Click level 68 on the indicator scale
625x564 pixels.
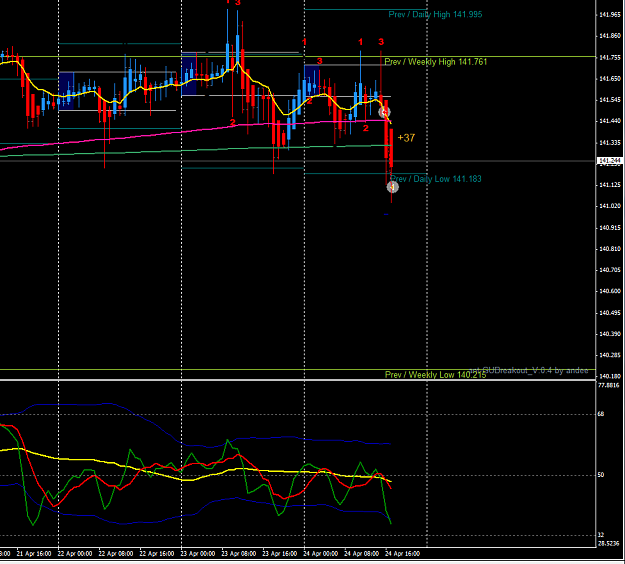point(601,414)
